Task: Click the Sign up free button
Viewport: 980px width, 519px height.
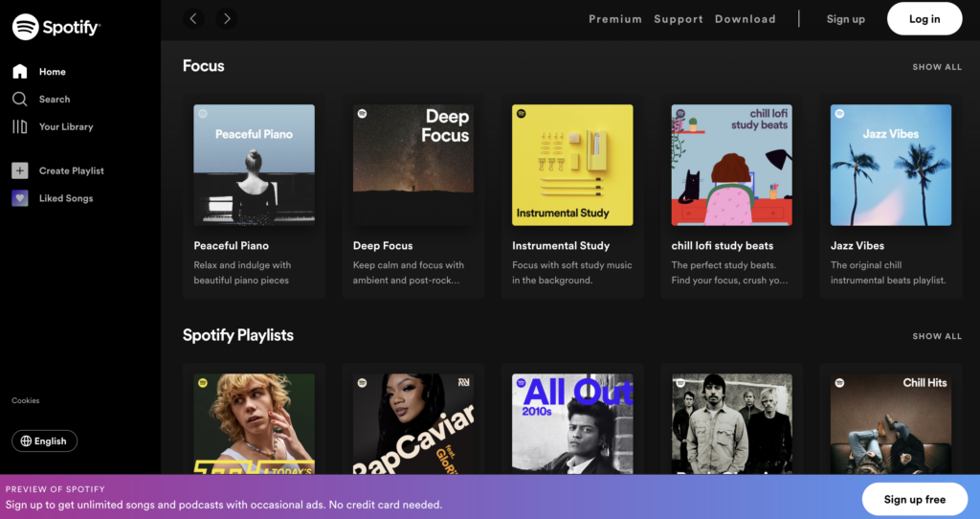Action: pos(914,499)
